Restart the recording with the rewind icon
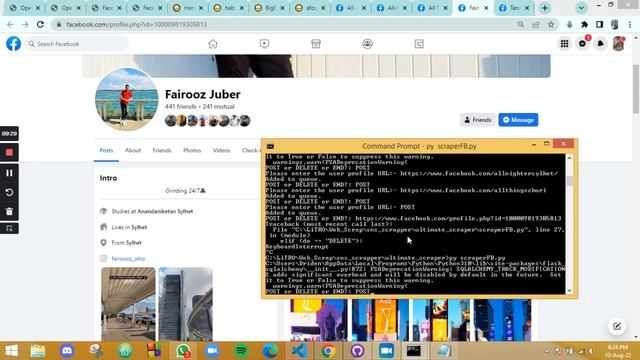Image resolution: width=640 pixels, height=360 pixels. (x=9, y=192)
